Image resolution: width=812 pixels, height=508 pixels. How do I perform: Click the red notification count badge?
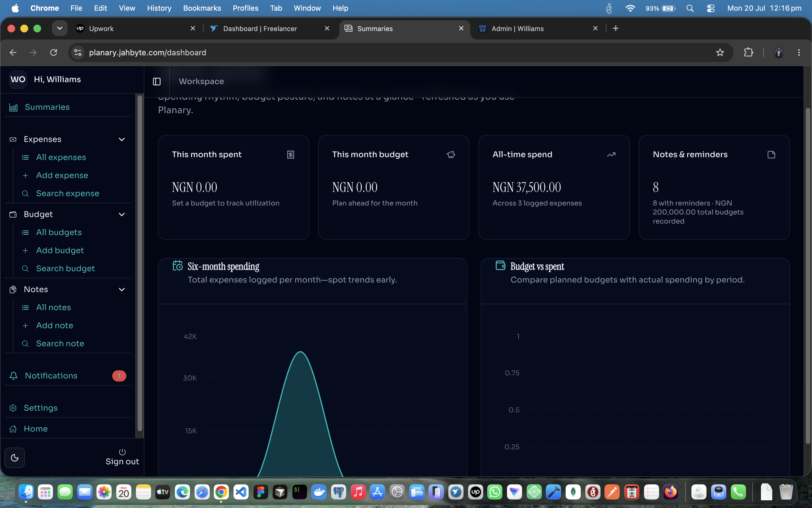click(119, 376)
